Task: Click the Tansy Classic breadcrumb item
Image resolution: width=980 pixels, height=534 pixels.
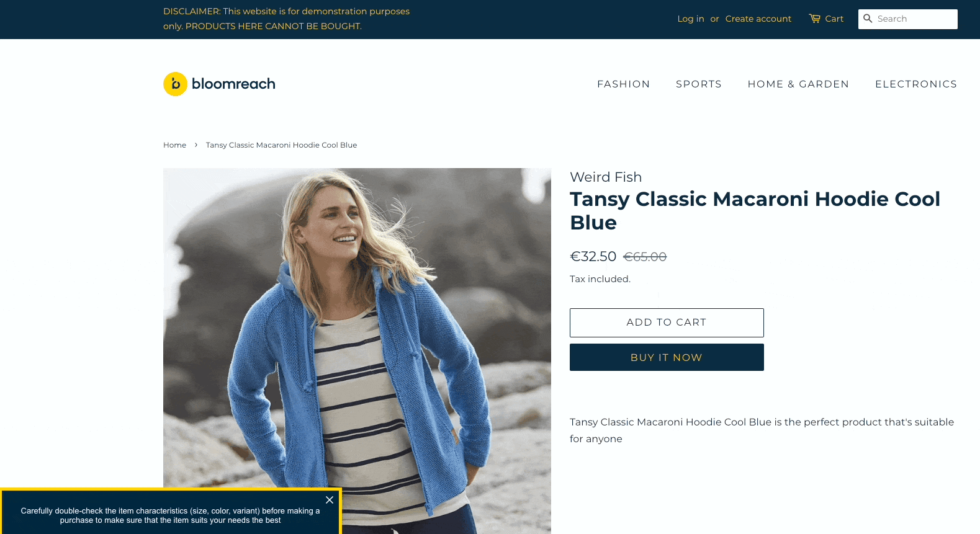Action: click(281, 145)
